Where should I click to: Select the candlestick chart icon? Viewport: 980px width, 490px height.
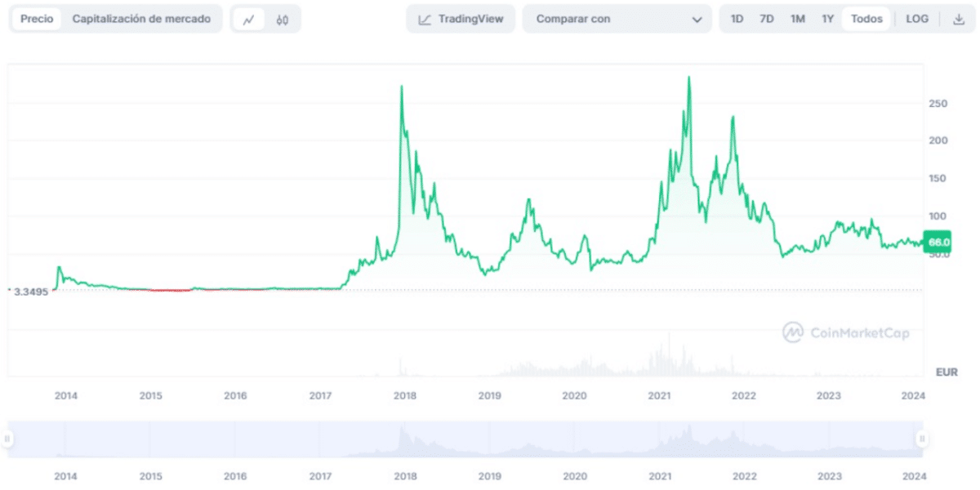[x=282, y=18]
